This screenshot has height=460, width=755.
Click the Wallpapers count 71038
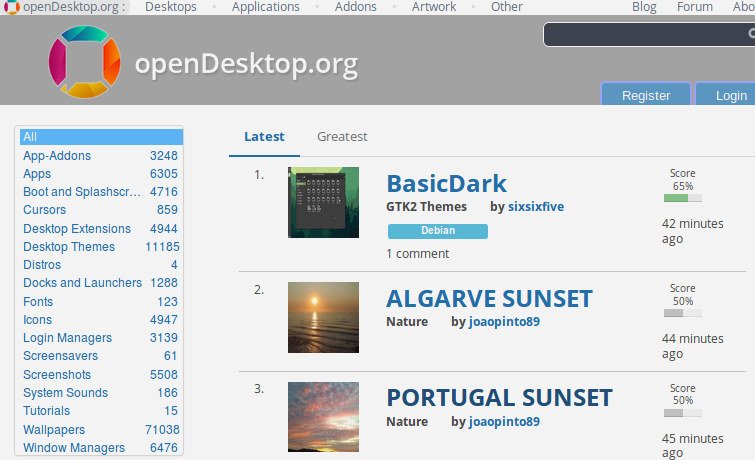point(162,429)
